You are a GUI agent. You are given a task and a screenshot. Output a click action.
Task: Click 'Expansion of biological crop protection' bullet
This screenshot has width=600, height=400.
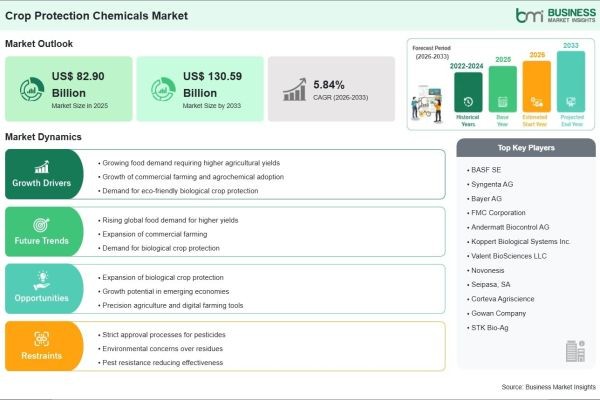point(161,278)
